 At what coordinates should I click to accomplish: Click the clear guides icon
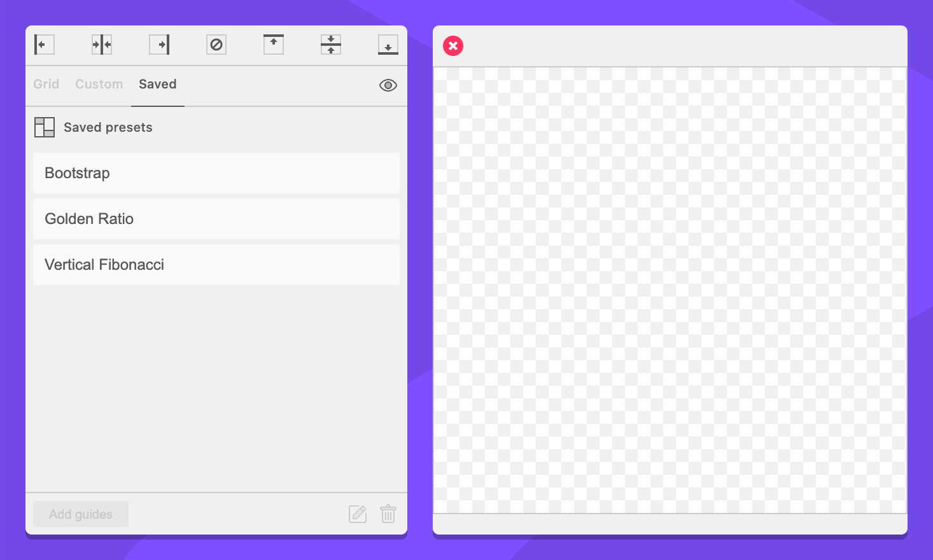(216, 45)
